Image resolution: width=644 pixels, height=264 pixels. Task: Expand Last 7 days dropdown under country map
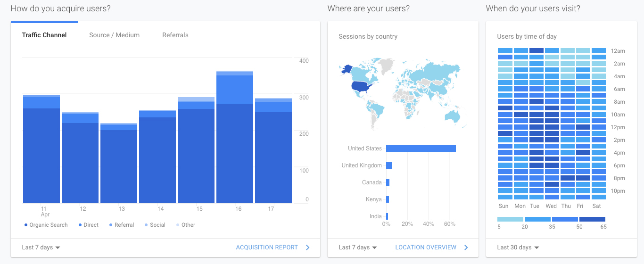tap(358, 247)
